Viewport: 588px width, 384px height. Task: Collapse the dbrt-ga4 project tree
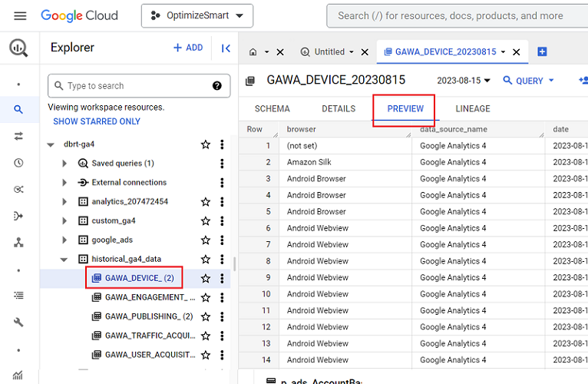(x=51, y=144)
